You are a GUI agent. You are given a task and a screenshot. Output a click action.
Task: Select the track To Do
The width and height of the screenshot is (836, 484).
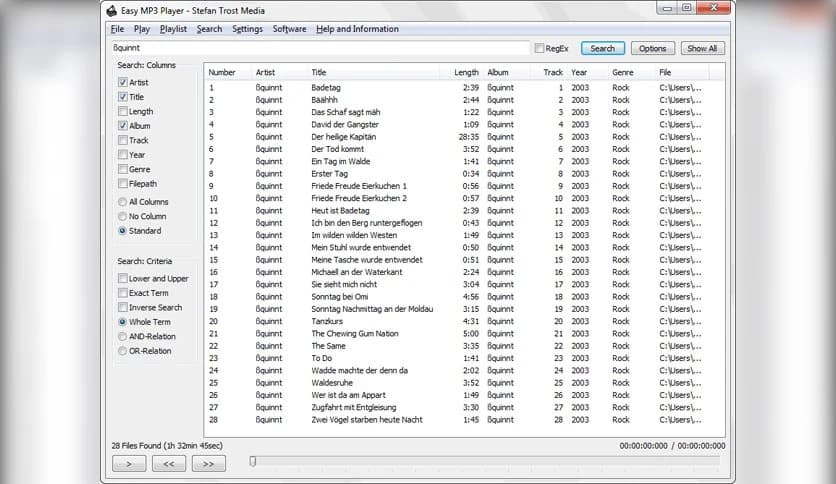(321, 358)
